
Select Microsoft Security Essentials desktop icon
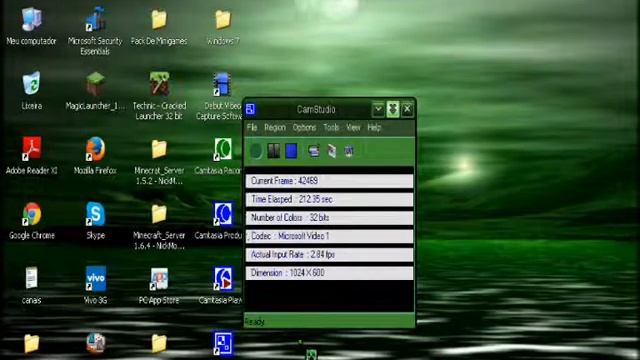[x=95, y=31]
